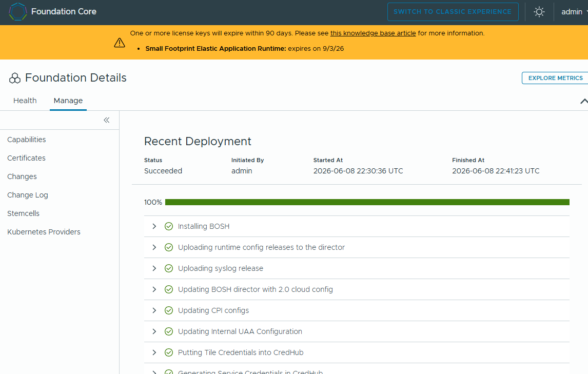
Task: Click the Updating CPI configs label
Action: tap(213, 310)
